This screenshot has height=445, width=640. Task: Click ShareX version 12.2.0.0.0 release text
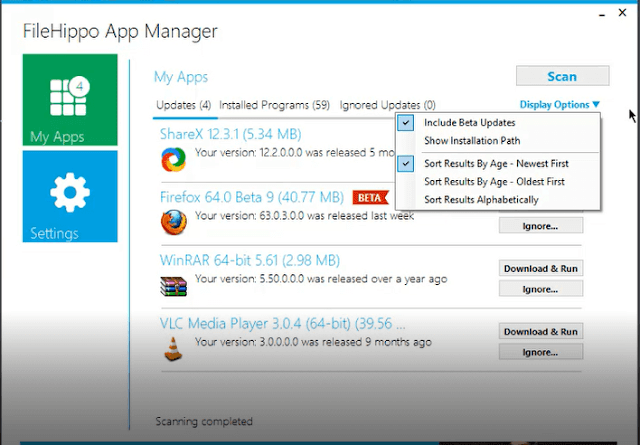pyautogui.click(x=295, y=153)
